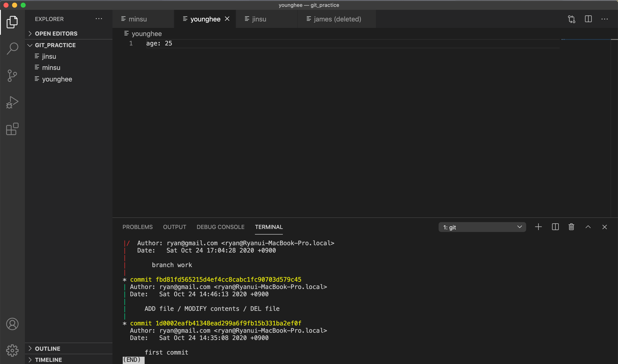The height and width of the screenshot is (364, 618).
Task: Maximize the panel with chevron icon
Action: click(588, 227)
